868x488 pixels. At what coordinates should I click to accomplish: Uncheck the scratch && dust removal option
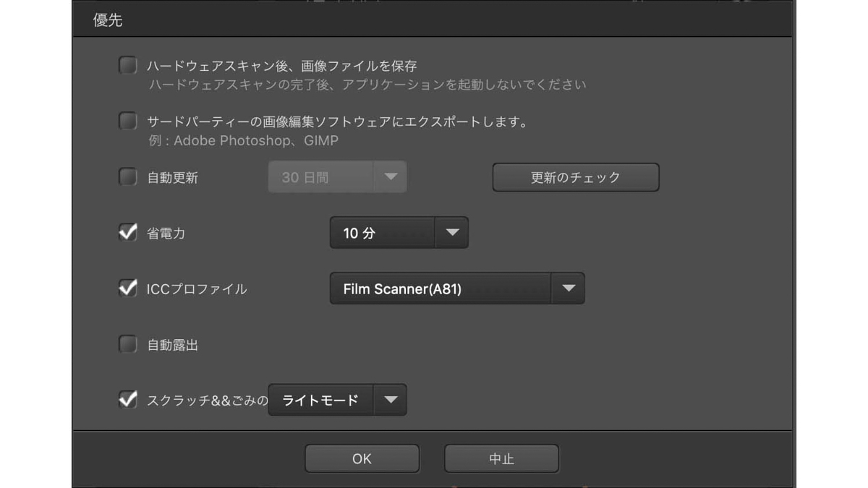(x=127, y=400)
